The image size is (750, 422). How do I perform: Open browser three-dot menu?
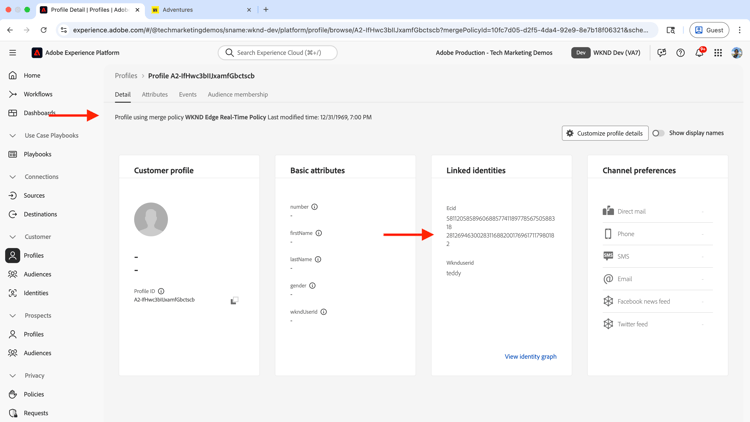click(739, 30)
